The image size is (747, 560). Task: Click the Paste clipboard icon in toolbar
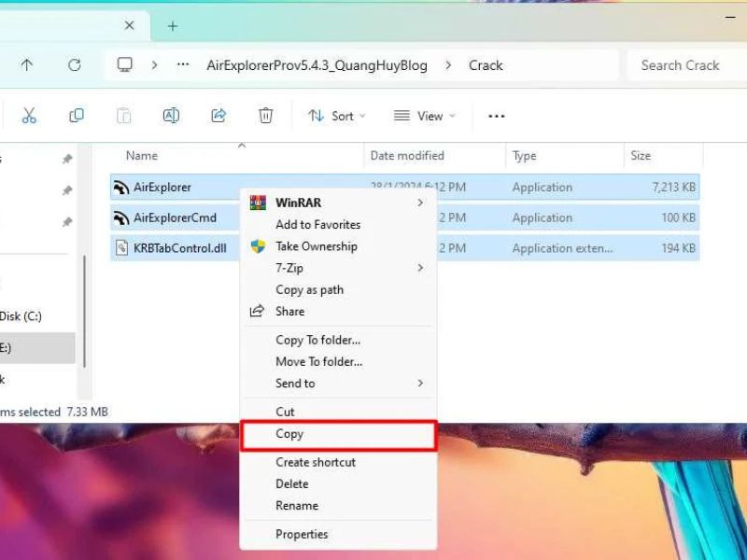[x=123, y=115]
